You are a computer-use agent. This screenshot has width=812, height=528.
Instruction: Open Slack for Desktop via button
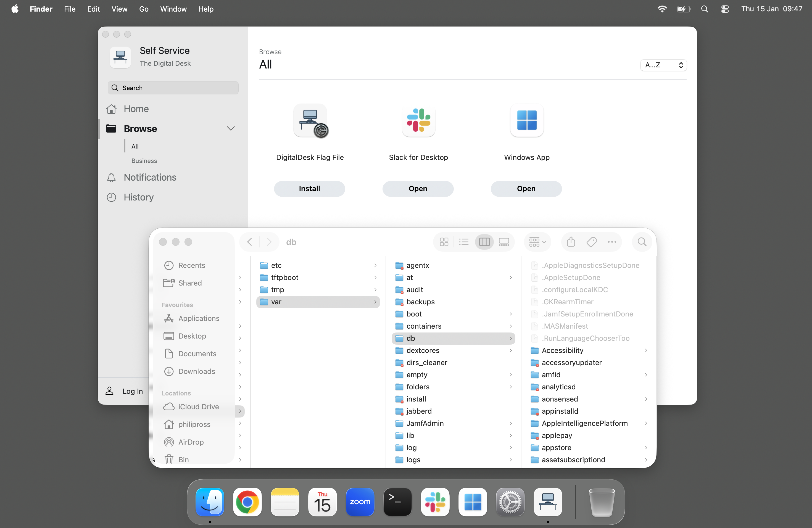[x=418, y=189]
